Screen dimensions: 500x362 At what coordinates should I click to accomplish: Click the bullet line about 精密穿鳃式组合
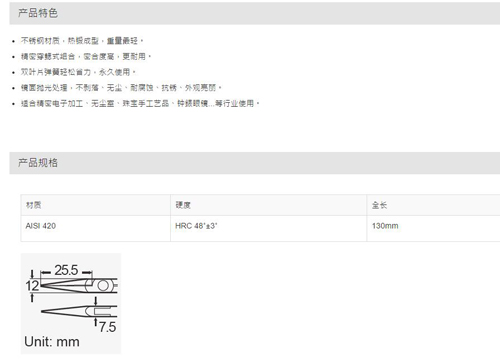86,57
